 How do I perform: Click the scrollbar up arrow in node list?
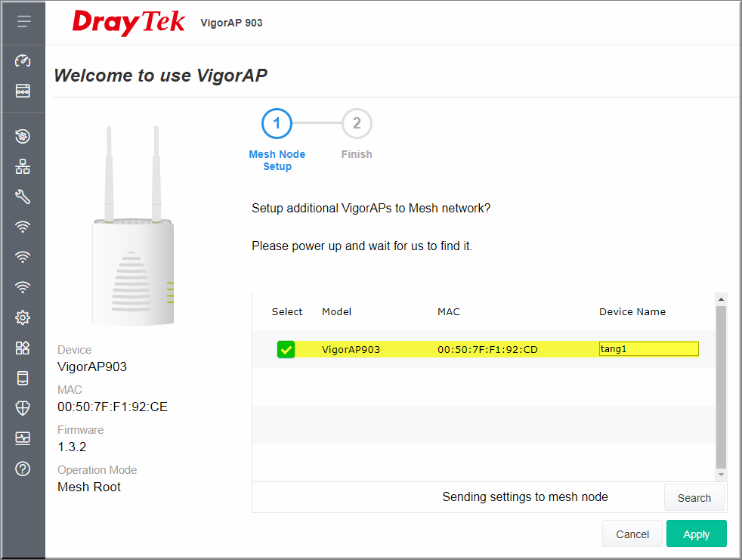point(721,299)
